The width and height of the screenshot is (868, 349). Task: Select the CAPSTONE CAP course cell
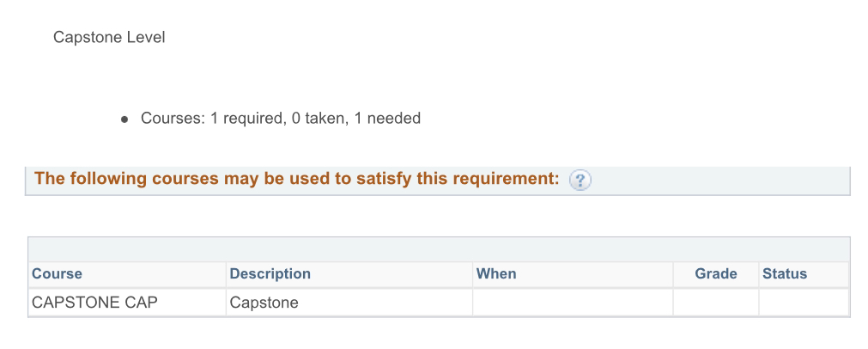coord(127,303)
